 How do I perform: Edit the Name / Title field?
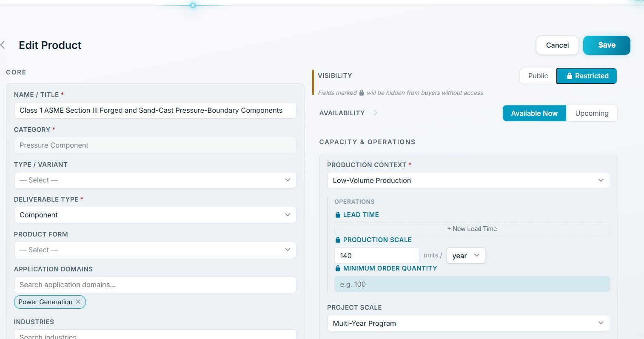point(155,110)
